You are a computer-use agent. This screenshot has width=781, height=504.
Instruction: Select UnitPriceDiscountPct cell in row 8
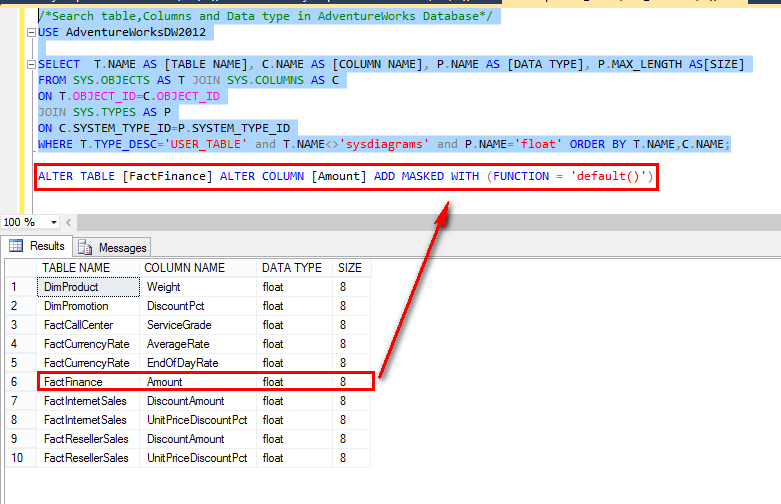[x=198, y=420]
